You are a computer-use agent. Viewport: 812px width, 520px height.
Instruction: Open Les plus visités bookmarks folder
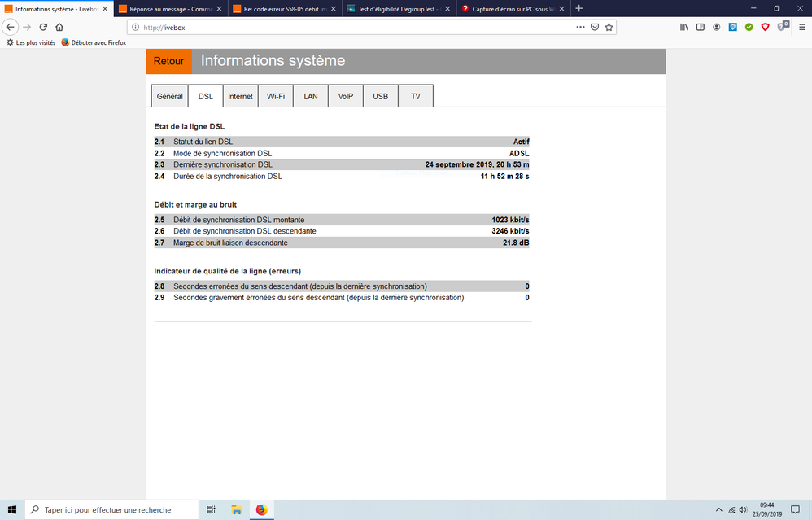tap(31, 42)
